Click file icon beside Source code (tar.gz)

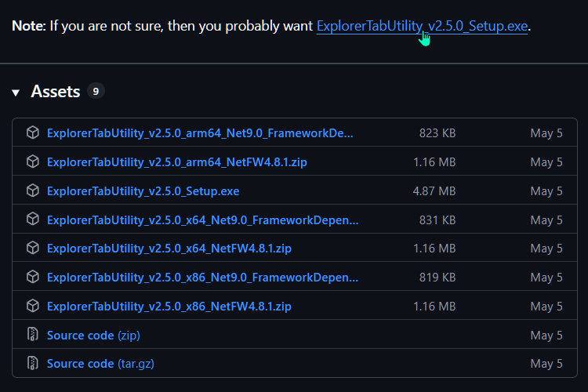33,364
